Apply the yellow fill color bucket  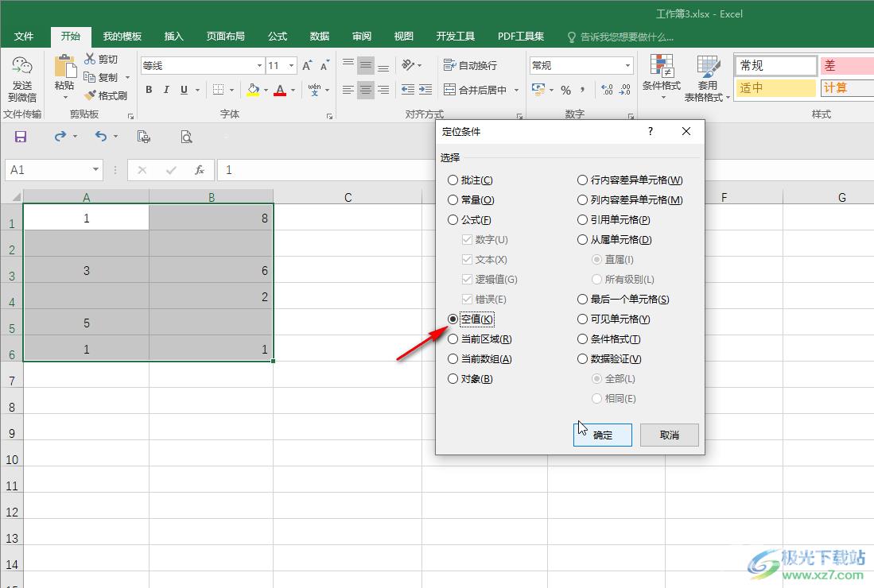pos(253,90)
